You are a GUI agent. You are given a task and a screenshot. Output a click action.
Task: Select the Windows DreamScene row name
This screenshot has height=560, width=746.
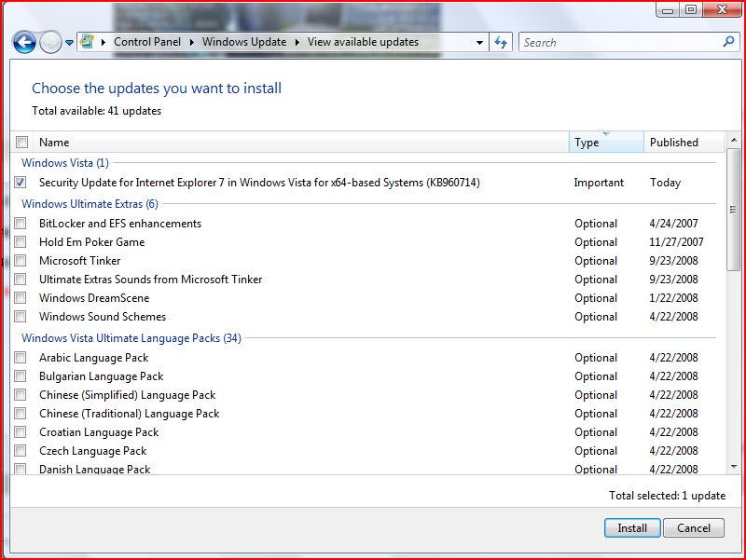point(94,298)
